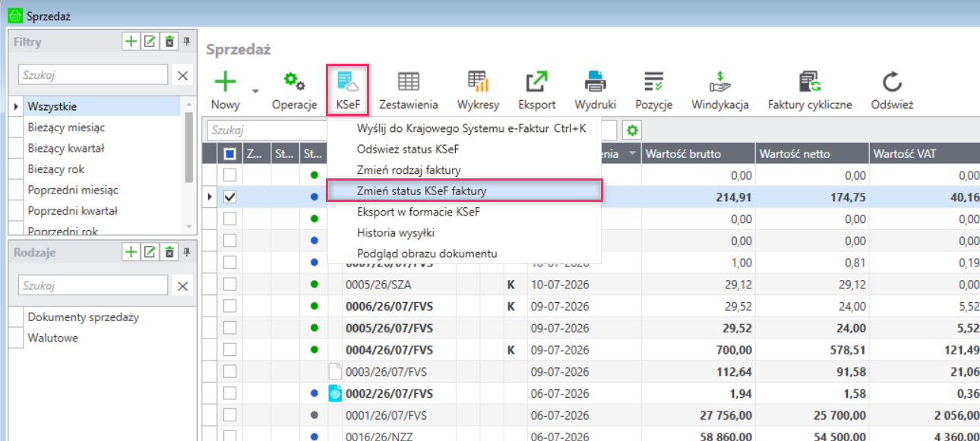Pin the Filtry panel
The height and width of the screenshot is (441, 980).
pyautogui.click(x=187, y=41)
